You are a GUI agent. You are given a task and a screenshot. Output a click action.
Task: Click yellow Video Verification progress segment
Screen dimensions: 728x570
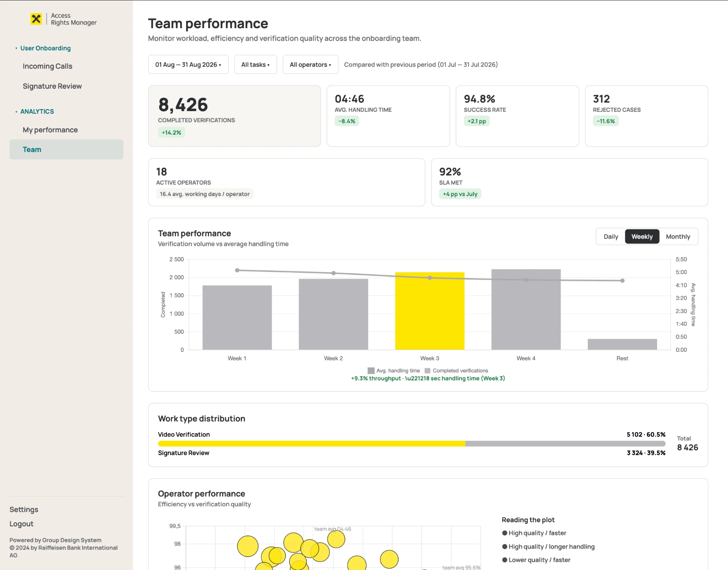coord(312,444)
